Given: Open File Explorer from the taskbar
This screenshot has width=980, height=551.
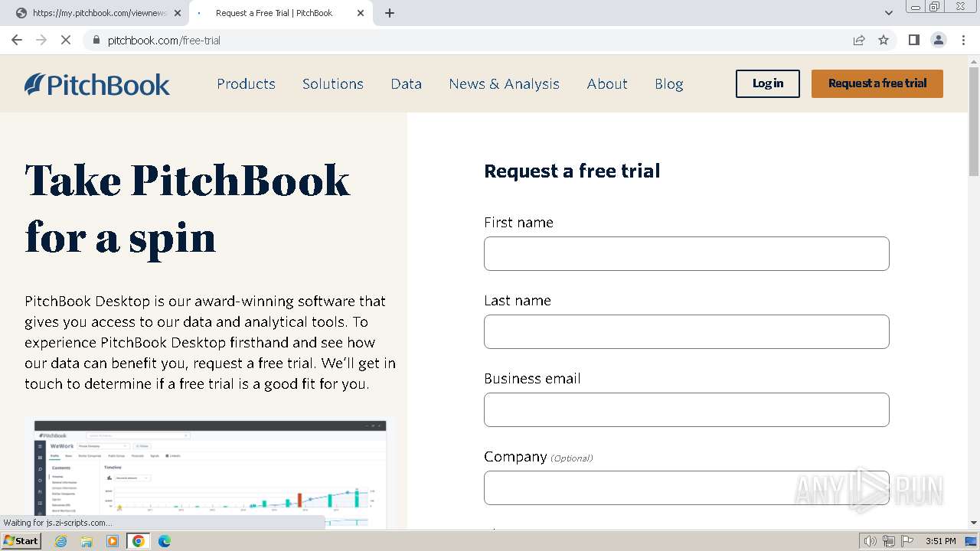Looking at the screenshot, I should (87, 541).
